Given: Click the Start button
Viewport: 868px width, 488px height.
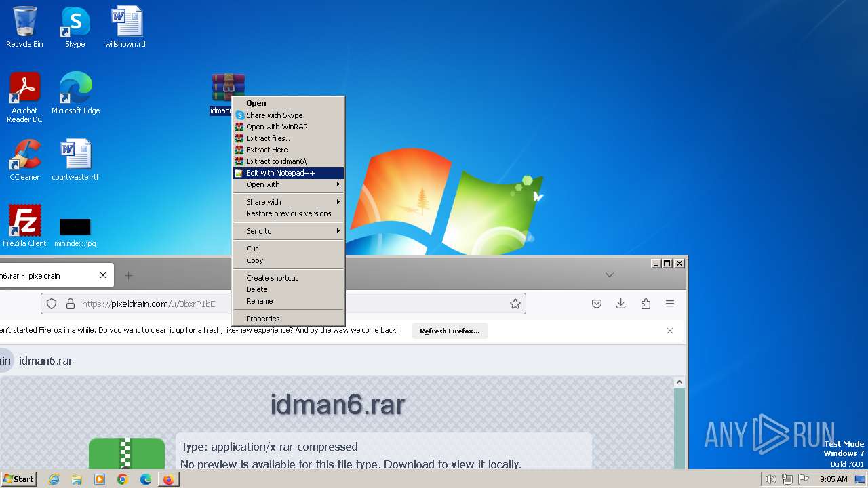Looking at the screenshot, I should coord(18,479).
